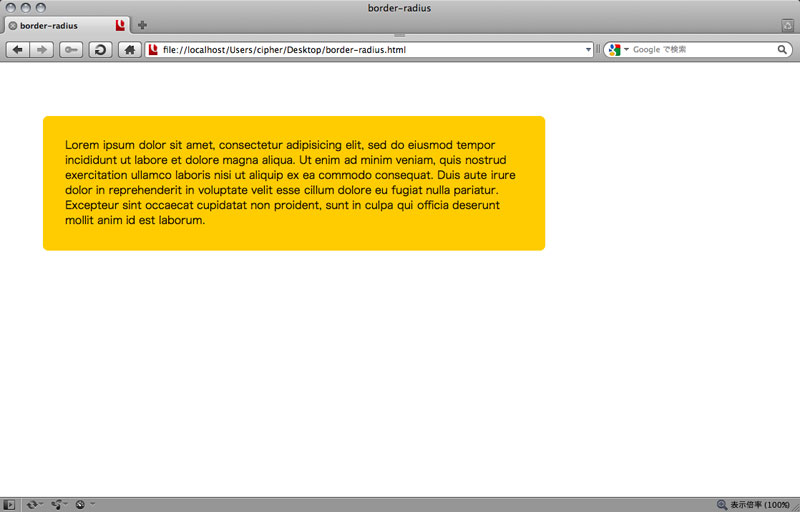The width and height of the screenshot is (800, 512).
Task: Click the Back navigation button
Action: pos(18,49)
